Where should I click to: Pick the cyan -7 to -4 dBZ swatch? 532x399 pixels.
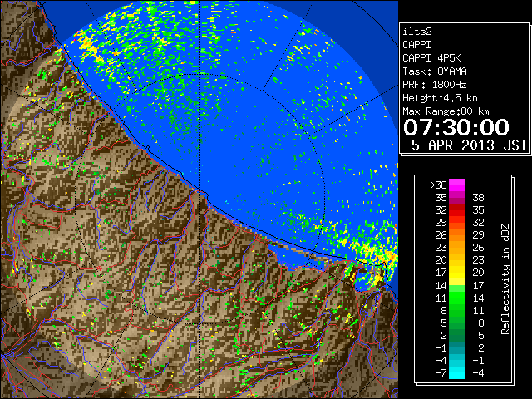pyautogui.click(x=457, y=372)
